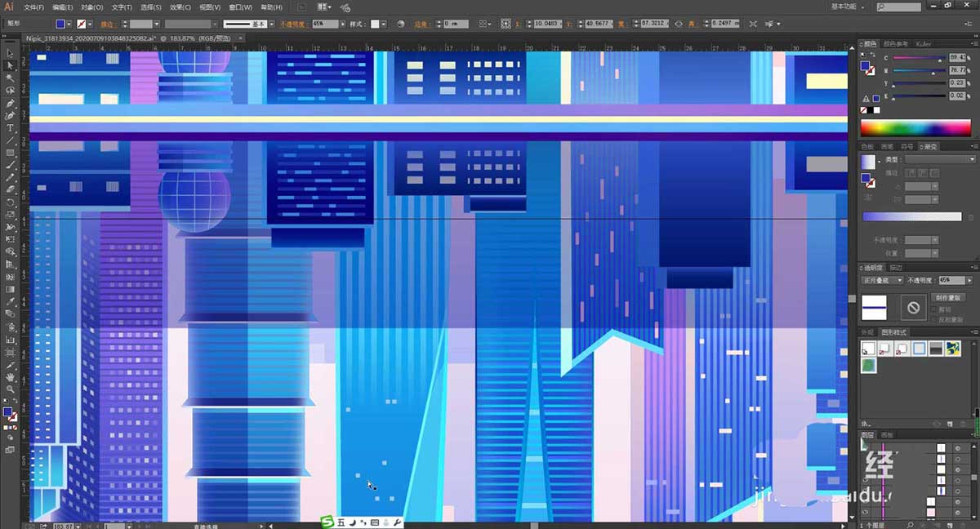
Task: Select the Type (T) tool
Action: click(11, 128)
